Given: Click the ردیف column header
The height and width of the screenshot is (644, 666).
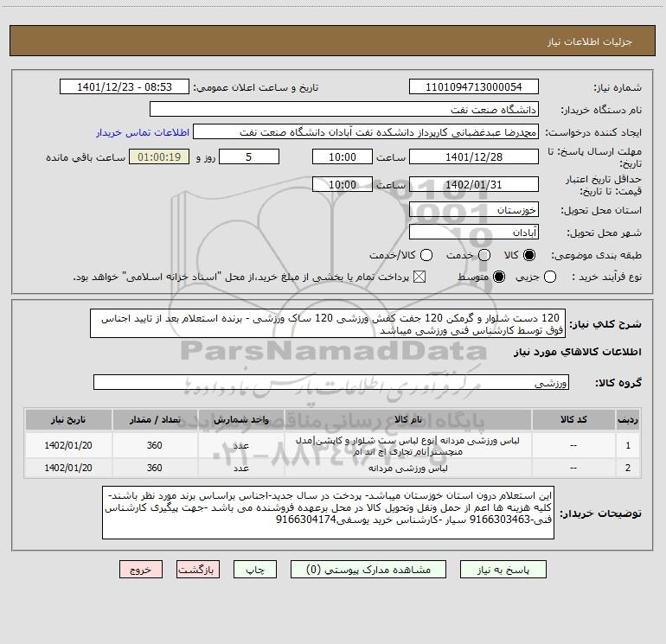Looking at the screenshot, I should (628, 419).
